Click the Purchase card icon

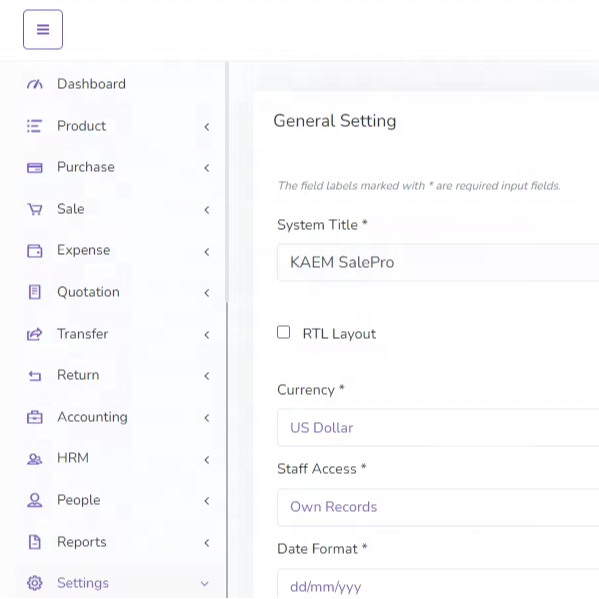(x=35, y=168)
